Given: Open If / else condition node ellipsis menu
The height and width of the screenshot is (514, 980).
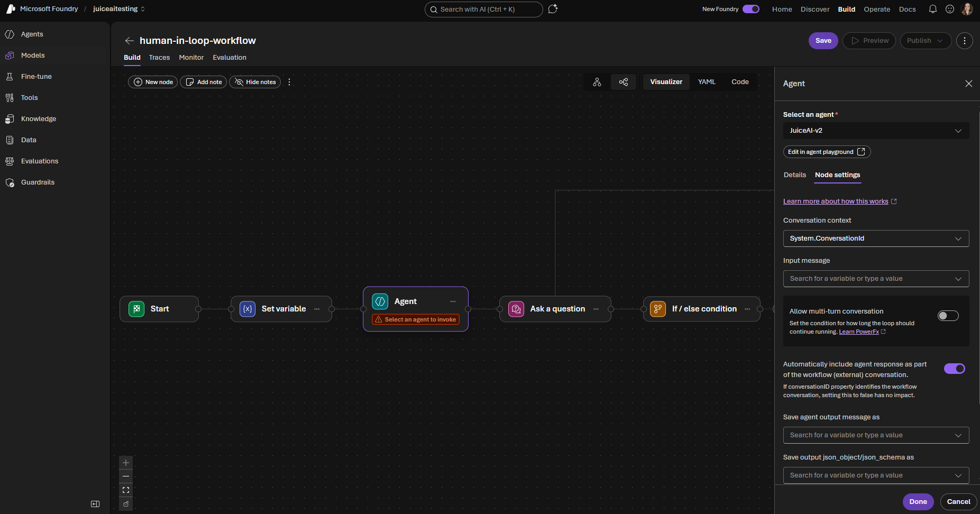Looking at the screenshot, I should coord(747,309).
